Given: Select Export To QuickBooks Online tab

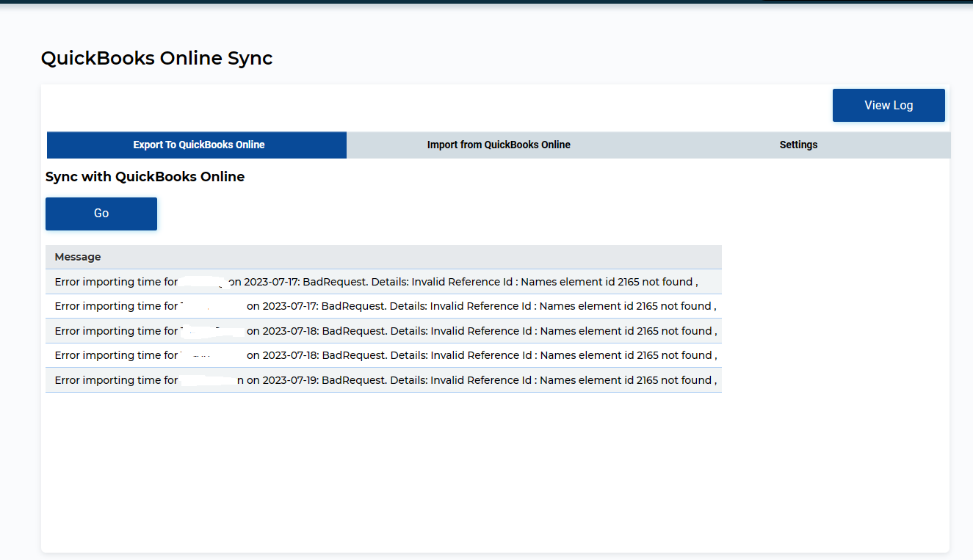Looking at the screenshot, I should (197, 145).
